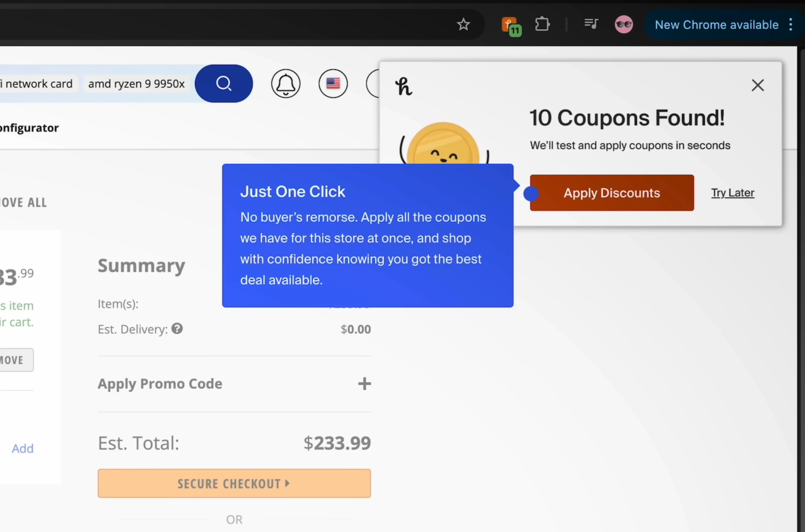This screenshot has height=532, width=805.
Task: Click the '10 Coupons Found!' heading
Action: point(627,118)
